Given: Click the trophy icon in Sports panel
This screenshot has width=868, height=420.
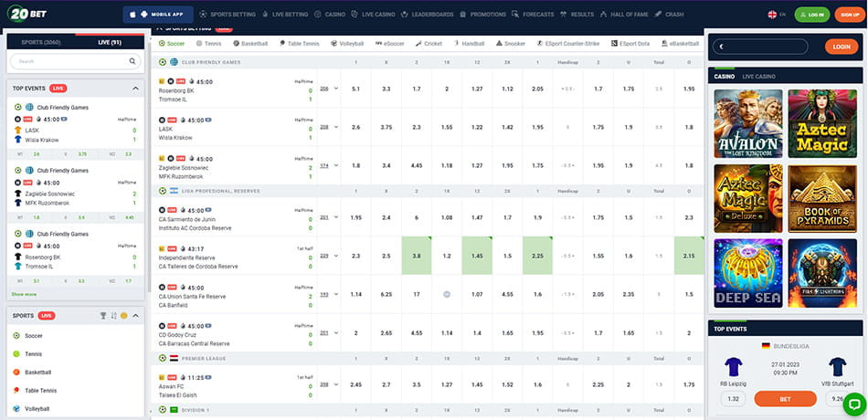Looking at the screenshot, I should [103, 315].
